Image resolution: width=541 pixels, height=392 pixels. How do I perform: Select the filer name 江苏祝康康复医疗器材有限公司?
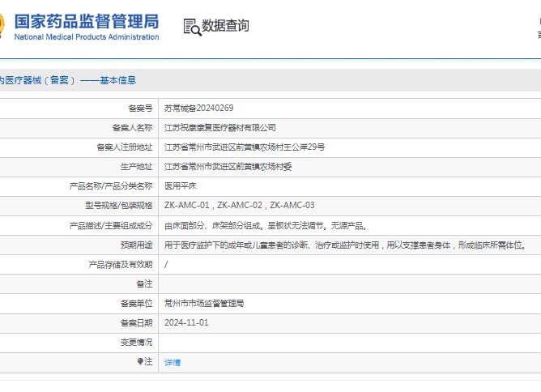pyautogui.click(x=219, y=128)
